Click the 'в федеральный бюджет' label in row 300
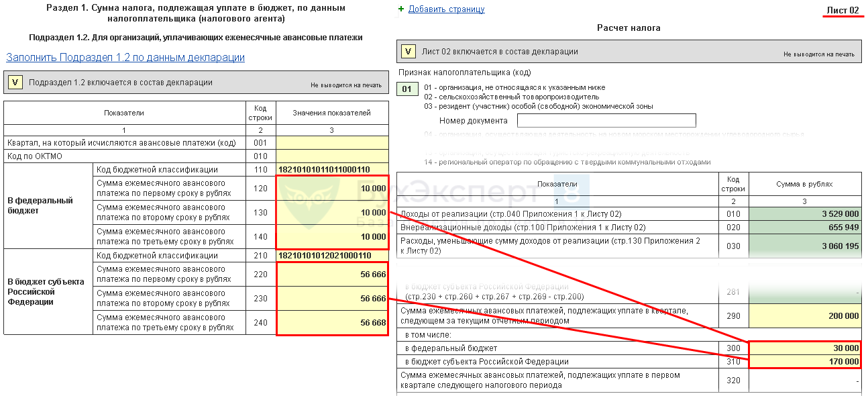Screen dimensions: 868x396 click(x=451, y=348)
